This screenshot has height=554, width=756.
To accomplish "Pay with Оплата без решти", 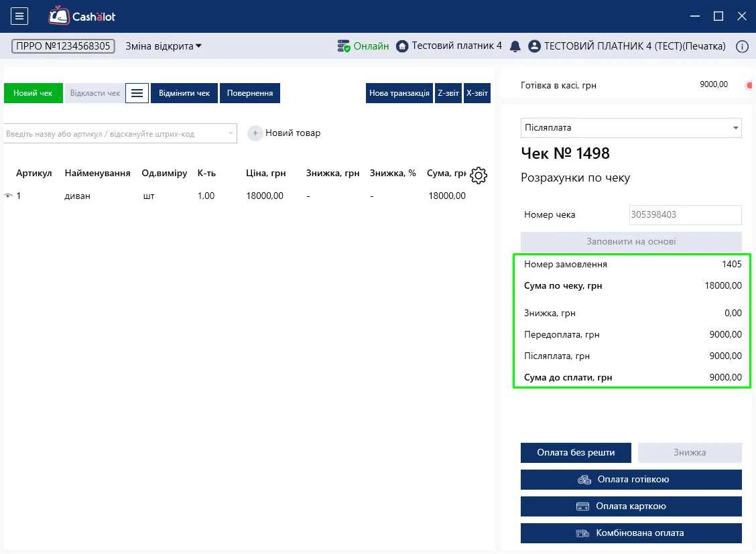I will click(576, 452).
